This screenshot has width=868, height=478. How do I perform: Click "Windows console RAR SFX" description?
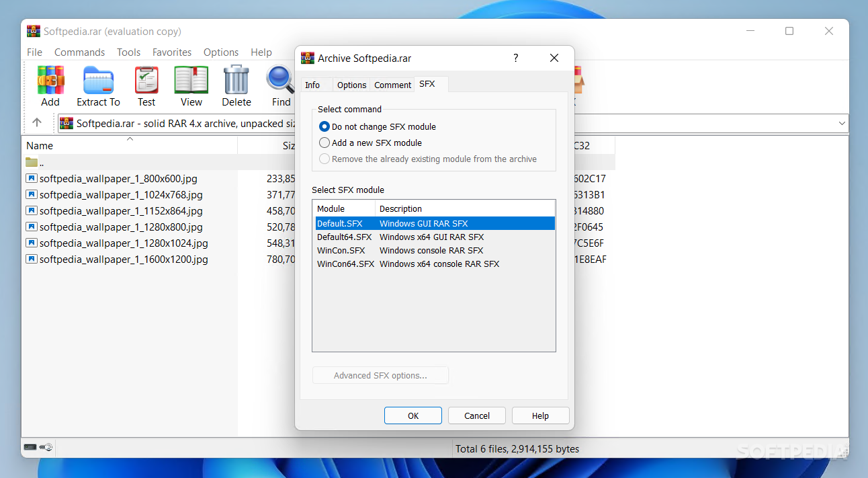pyautogui.click(x=431, y=250)
